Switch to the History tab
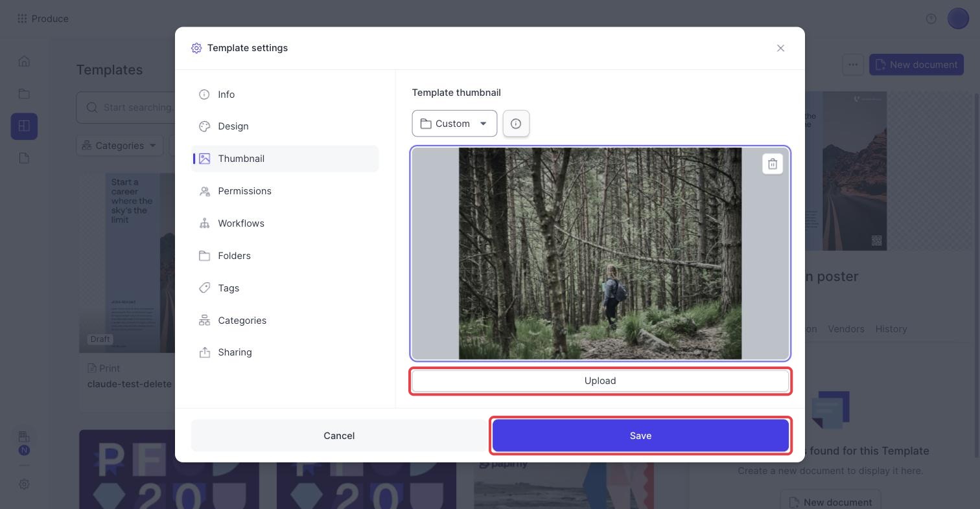The height and width of the screenshot is (509, 980). tap(891, 329)
